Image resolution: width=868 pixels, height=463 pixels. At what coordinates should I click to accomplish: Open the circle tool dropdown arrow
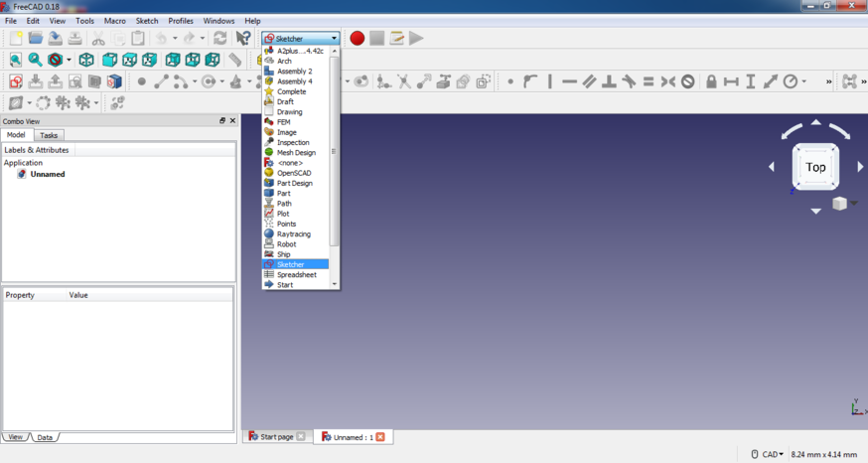(x=222, y=81)
